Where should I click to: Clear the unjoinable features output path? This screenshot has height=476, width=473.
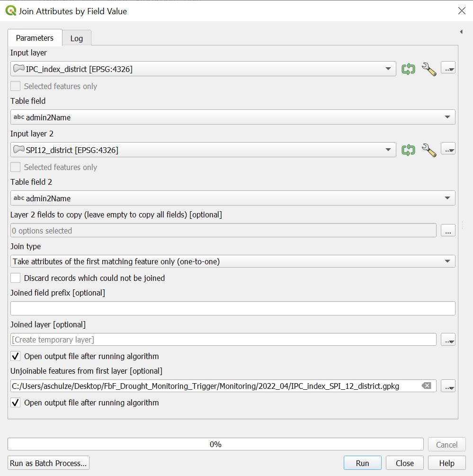tap(427, 386)
